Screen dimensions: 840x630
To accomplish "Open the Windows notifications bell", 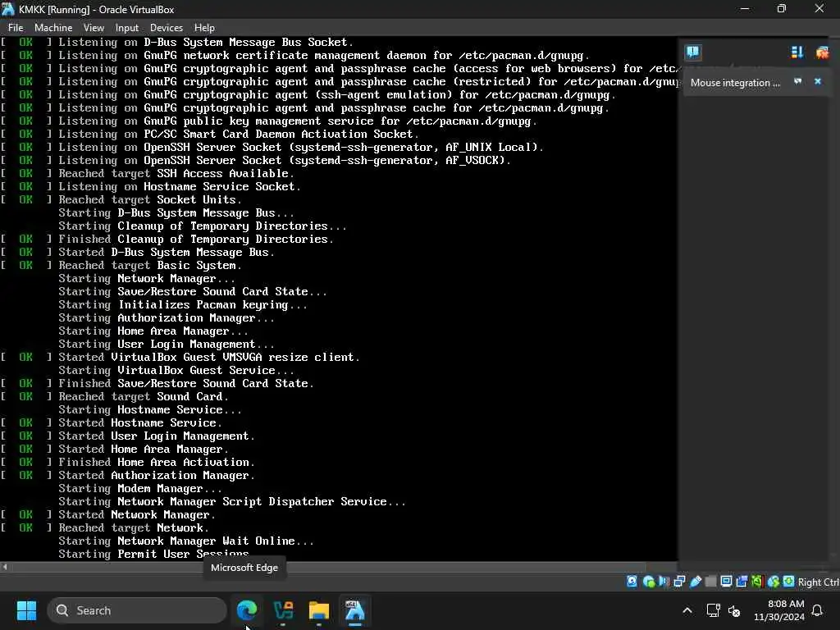I will click(x=818, y=610).
